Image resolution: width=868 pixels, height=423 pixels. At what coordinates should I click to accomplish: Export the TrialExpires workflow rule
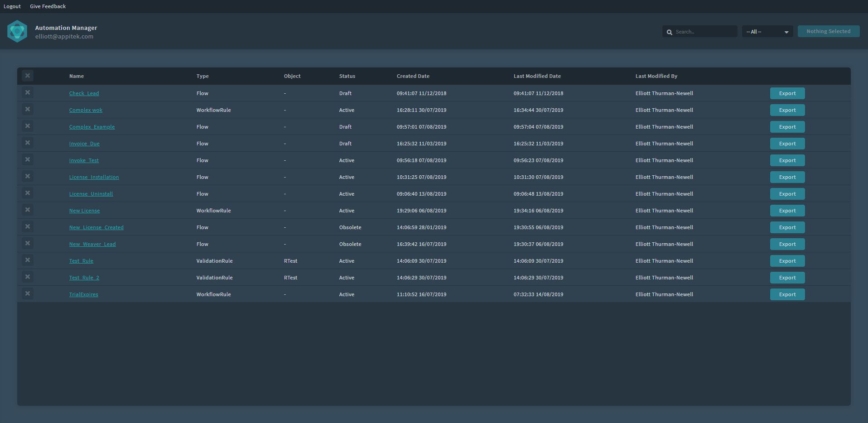[x=787, y=294]
